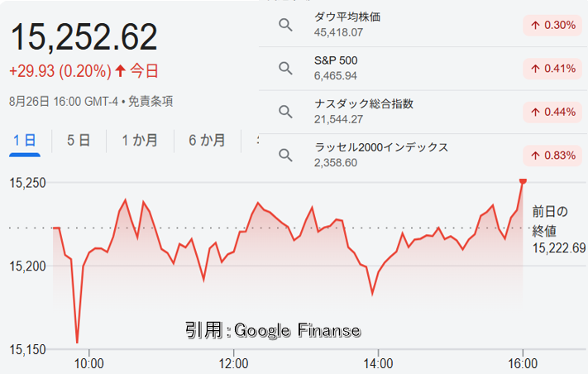Click the 0.30% up-arrow badge for Dow
This screenshot has width=588, height=374.
pos(552,25)
